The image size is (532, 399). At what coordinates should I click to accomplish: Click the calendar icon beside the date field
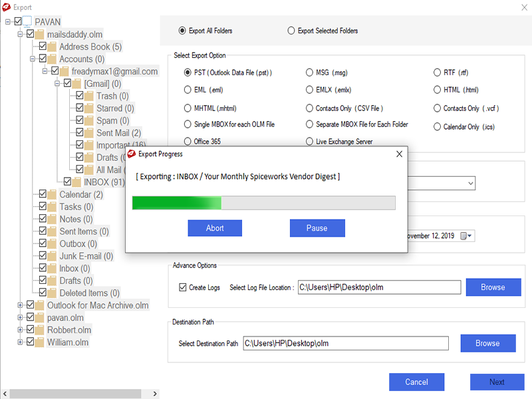pos(465,235)
